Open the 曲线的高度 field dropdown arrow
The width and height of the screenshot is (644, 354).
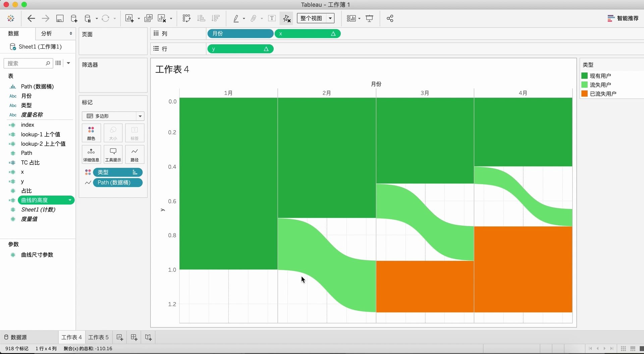(x=70, y=200)
